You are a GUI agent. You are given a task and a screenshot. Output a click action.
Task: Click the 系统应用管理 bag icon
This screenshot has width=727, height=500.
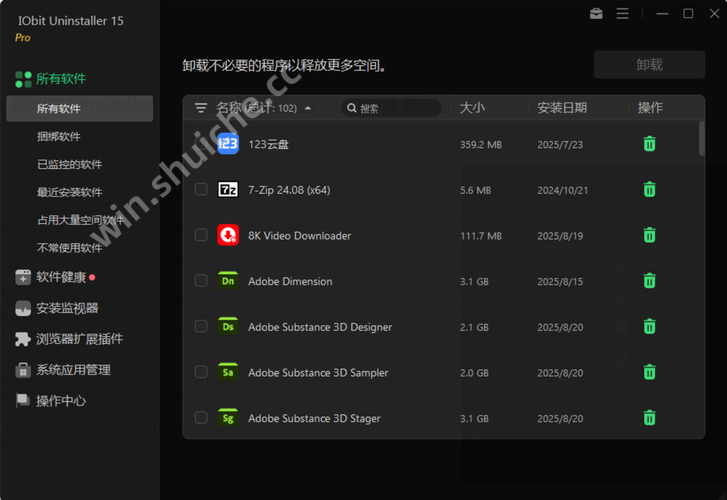pyautogui.click(x=23, y=370)
